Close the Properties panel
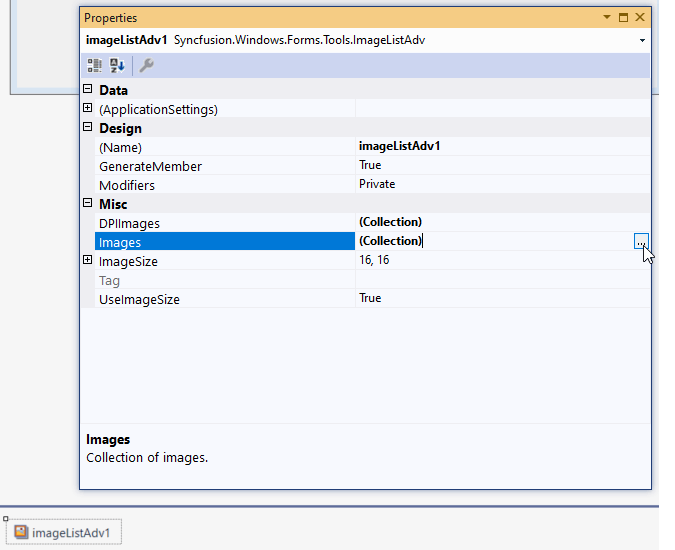Viewport: 675px width, 550px height. pos(640,17)
